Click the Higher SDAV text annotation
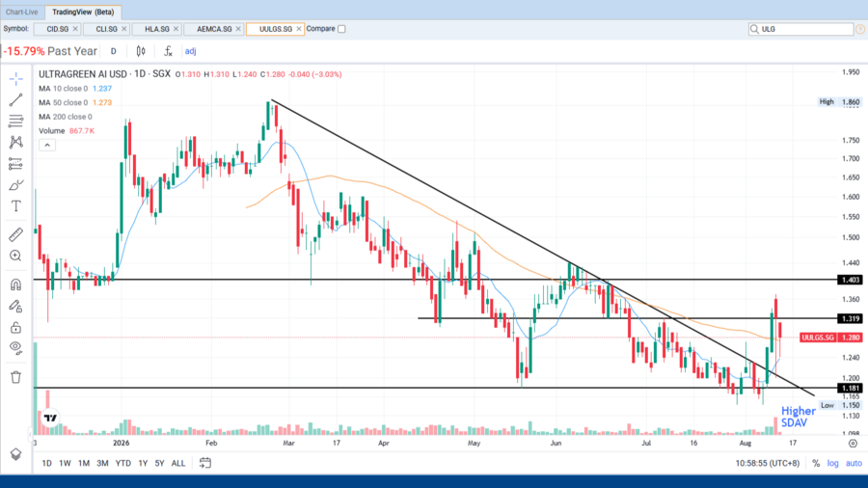This screenshot has width=868, height=488. (798, 417)
